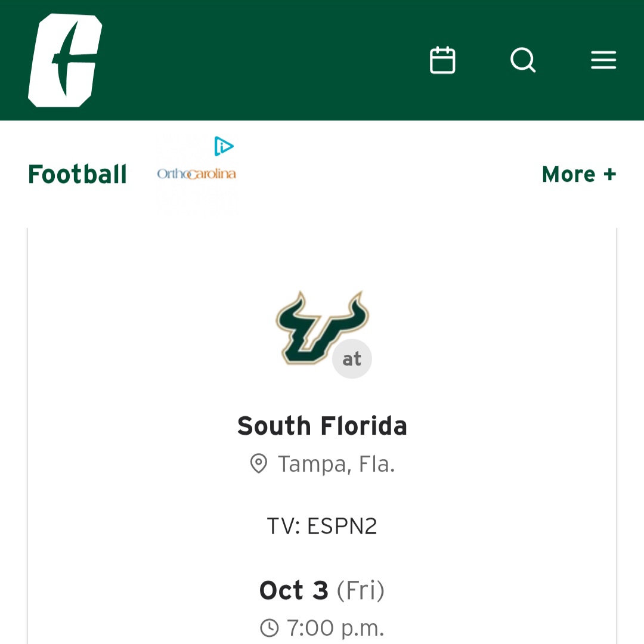Click the blue AdChoices triangle icon
Image resolution: width=644 pixels, height=644 pixels.
(x=224, y=145)
